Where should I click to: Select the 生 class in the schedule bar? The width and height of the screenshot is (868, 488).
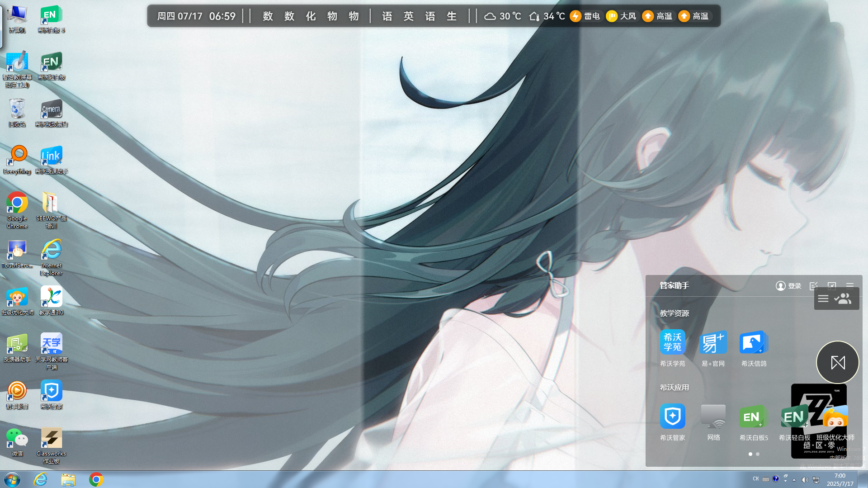tap(452, 16)
